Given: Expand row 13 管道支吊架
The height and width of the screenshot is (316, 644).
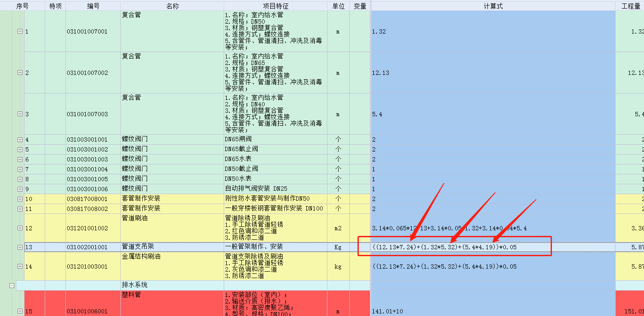Looking at the screenshot, I should pos(20,247).
